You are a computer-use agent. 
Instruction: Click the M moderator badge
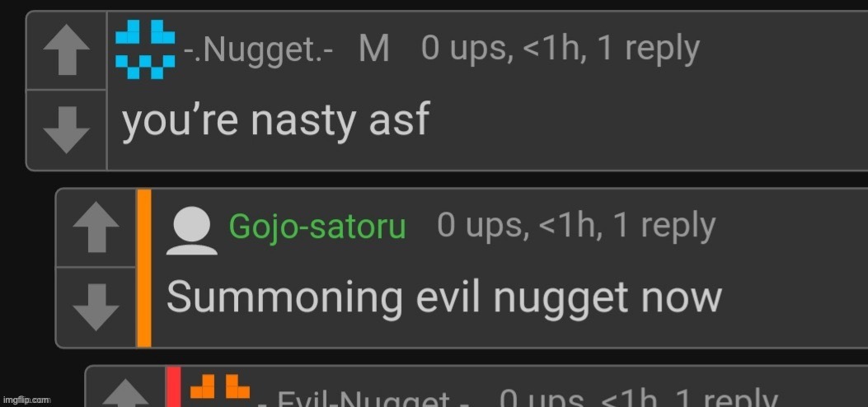(374, 49)
